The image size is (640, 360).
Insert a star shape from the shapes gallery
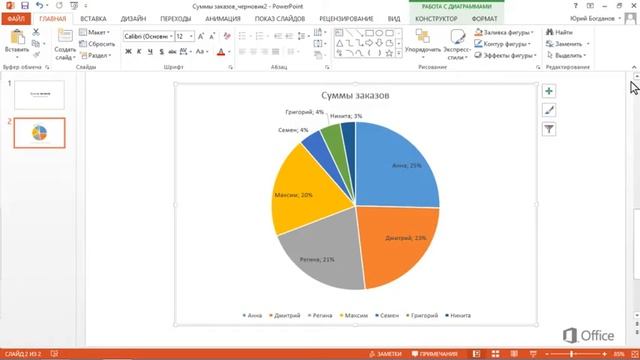coord(389,53)
